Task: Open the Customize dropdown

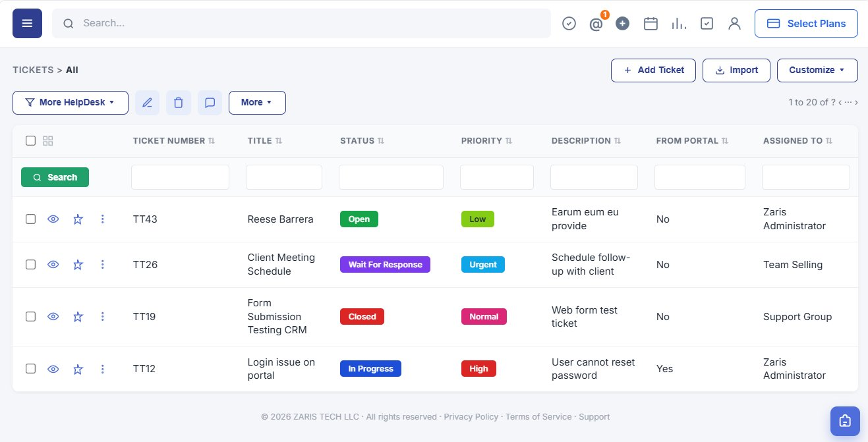Action: coord(817,70)
